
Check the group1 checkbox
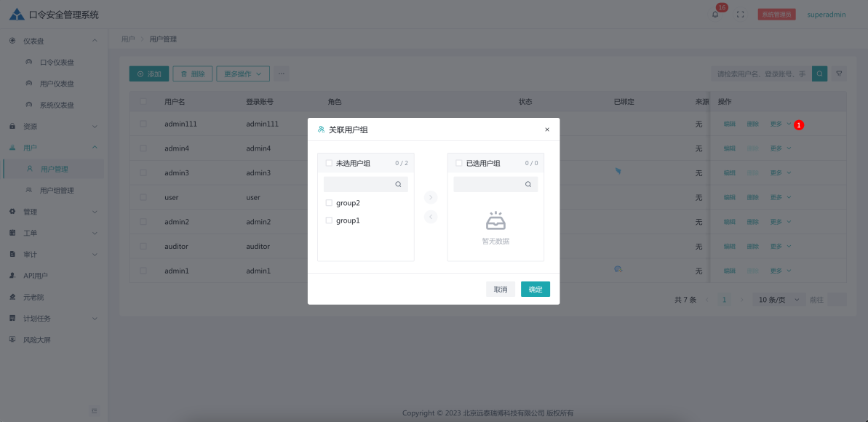coord(329,220)
